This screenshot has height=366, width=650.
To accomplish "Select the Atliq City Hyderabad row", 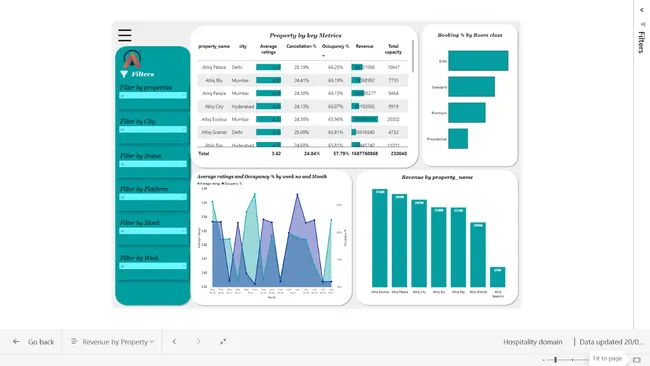I will [303, 107].
